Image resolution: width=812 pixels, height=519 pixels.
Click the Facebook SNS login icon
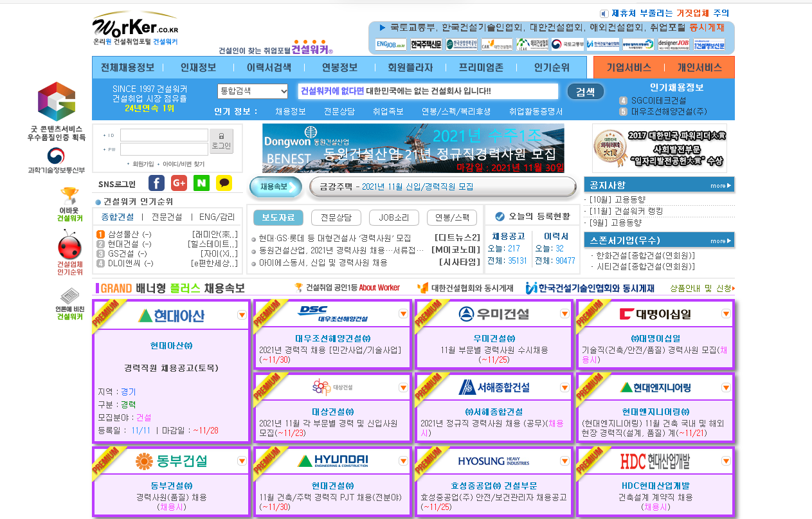click(156, 183)
